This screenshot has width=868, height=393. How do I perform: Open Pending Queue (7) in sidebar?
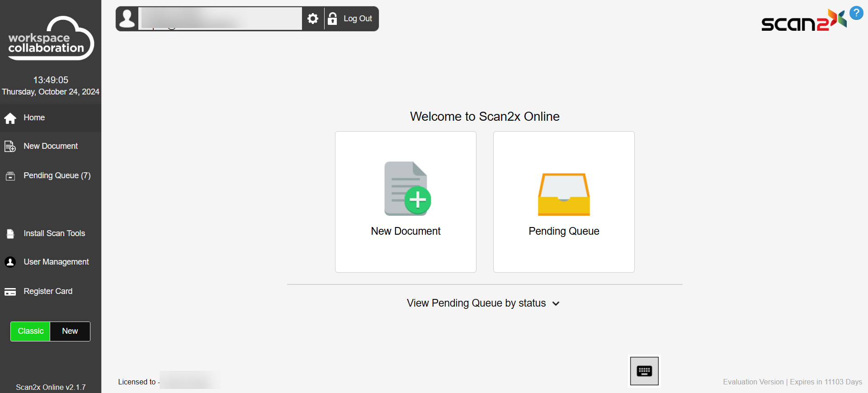click(57, 175)
